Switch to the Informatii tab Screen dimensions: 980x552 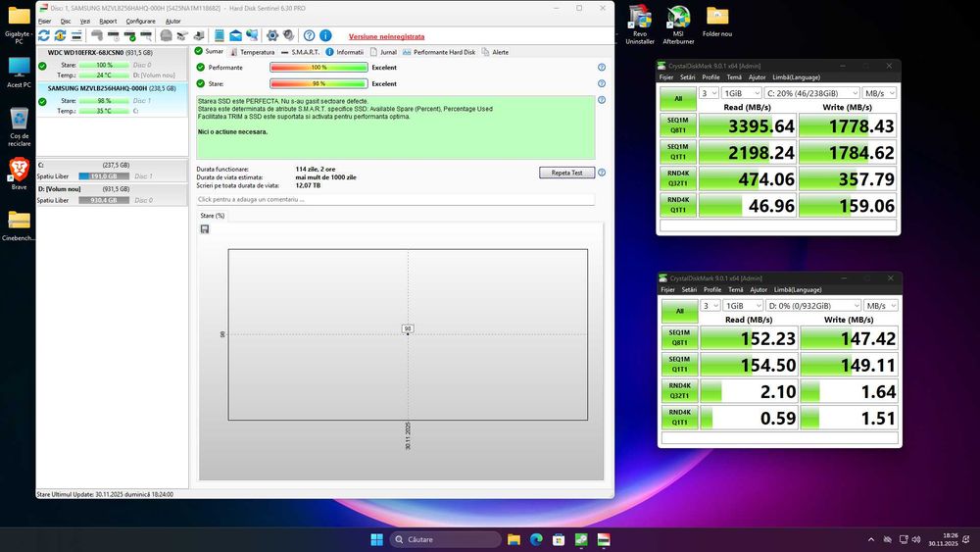(344, 52)
